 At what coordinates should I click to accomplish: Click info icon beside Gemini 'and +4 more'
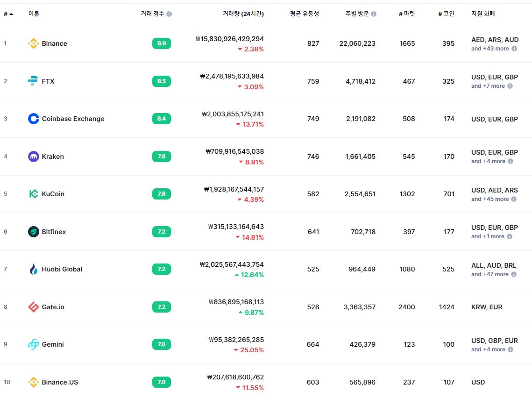[511, 349]
